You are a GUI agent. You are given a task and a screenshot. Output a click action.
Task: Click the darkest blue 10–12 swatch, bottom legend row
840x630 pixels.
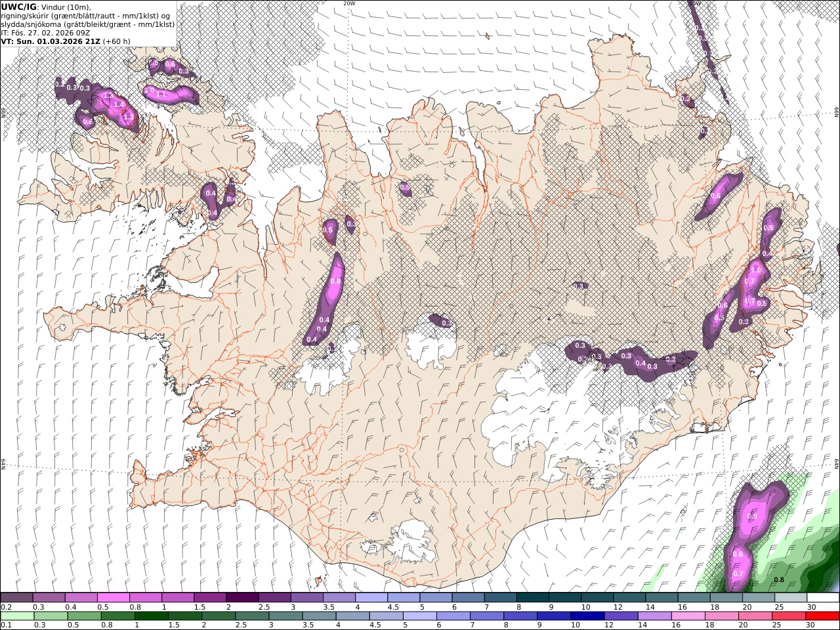[x=587, y=616]
